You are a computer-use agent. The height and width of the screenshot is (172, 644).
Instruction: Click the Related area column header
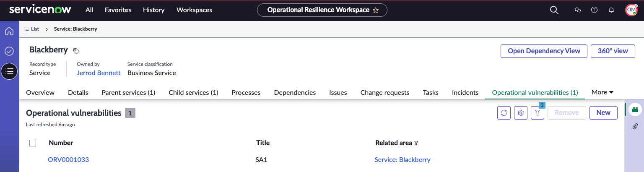[394, 143]
